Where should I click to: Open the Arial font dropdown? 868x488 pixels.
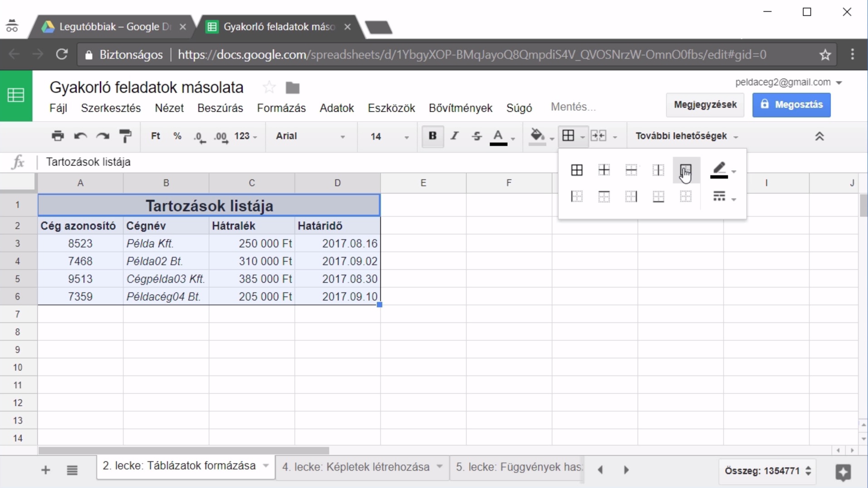(311, 136)
